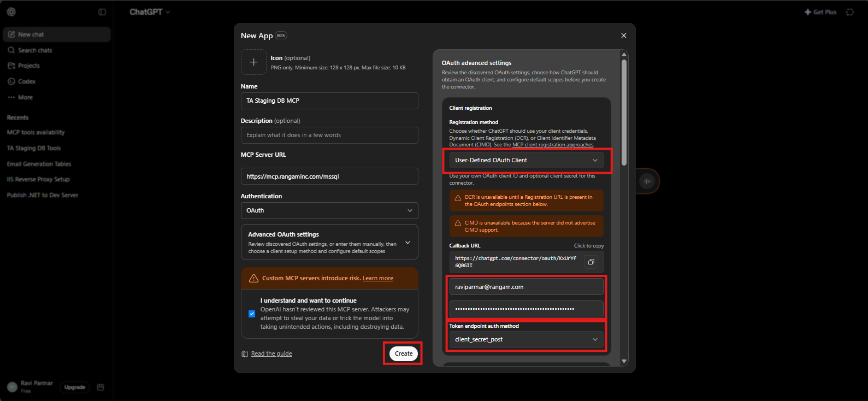
Task: Click the CIMD is unavailable warning message
Action: [526, 226]
